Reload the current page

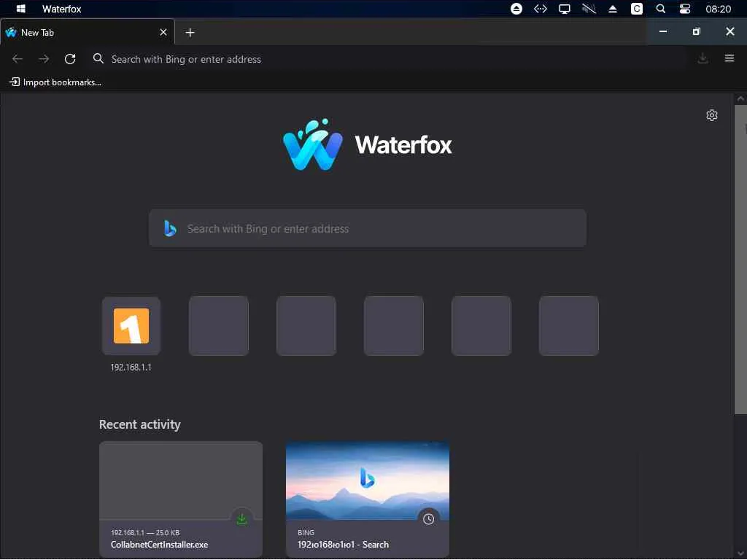[70, 59]
